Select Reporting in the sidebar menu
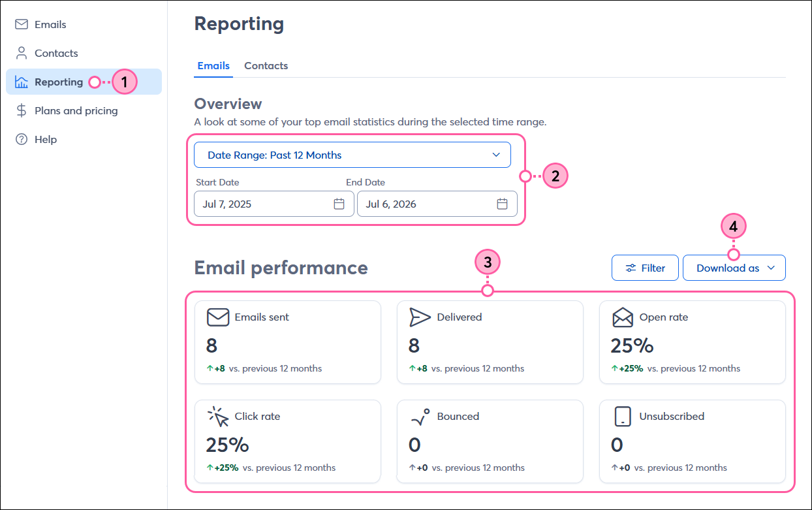 pos(84,82)
